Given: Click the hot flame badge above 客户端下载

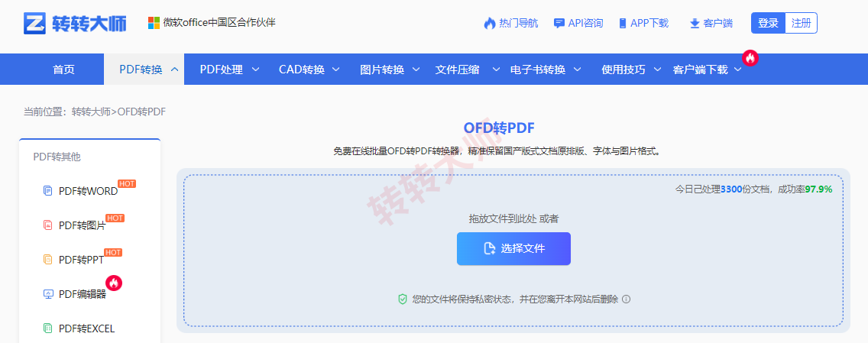Looking at the screenshot, I should click(750, 57).
